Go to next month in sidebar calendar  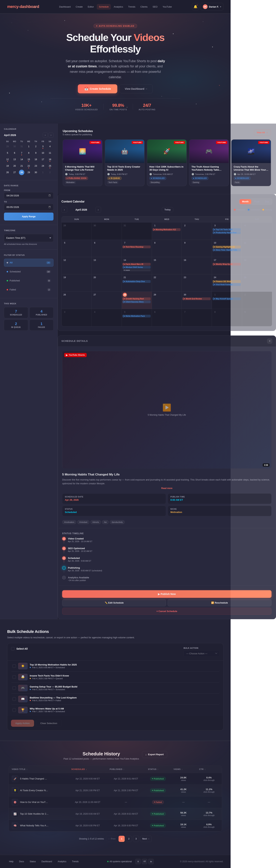(x=51, y=135)
